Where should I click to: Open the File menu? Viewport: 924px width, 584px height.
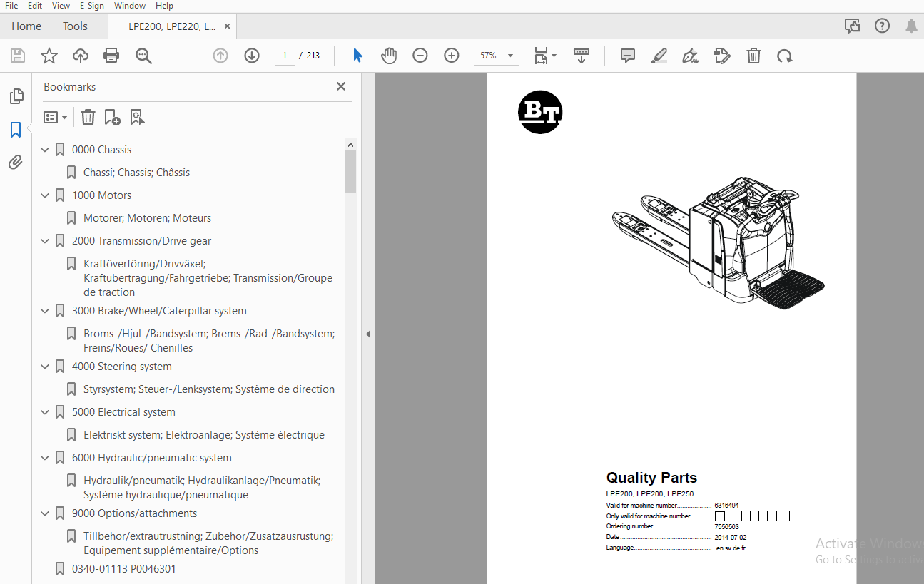pos(11,6)
